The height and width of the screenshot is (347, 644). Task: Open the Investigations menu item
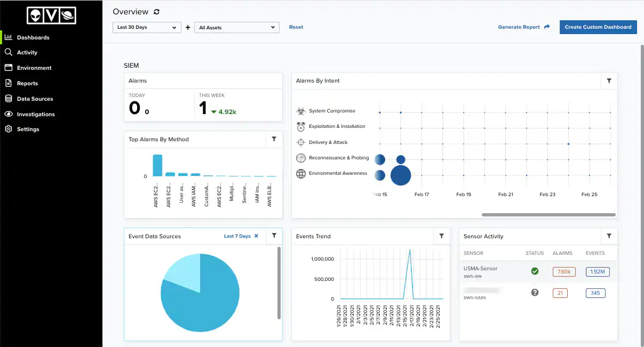[x=36, y=114]
